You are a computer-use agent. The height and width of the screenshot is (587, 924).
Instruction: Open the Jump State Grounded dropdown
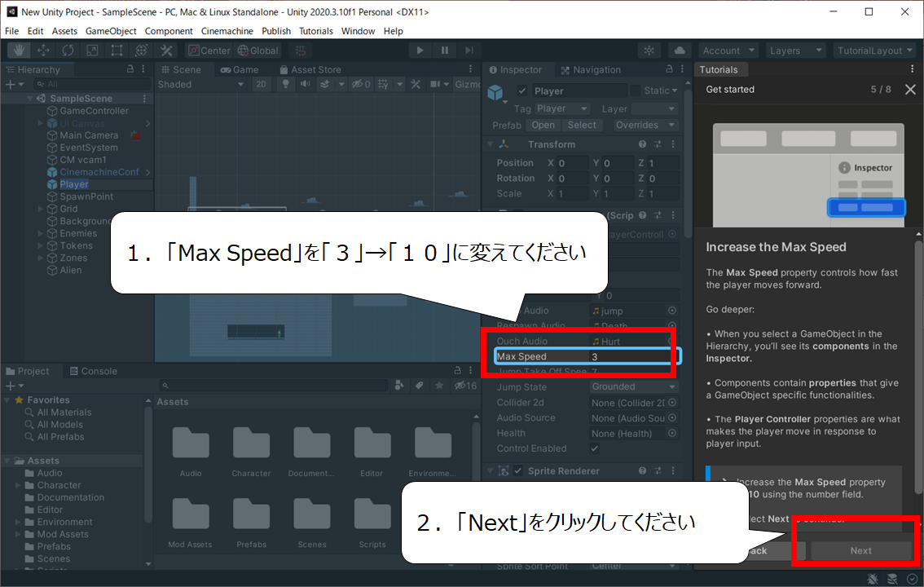(634, 387)
